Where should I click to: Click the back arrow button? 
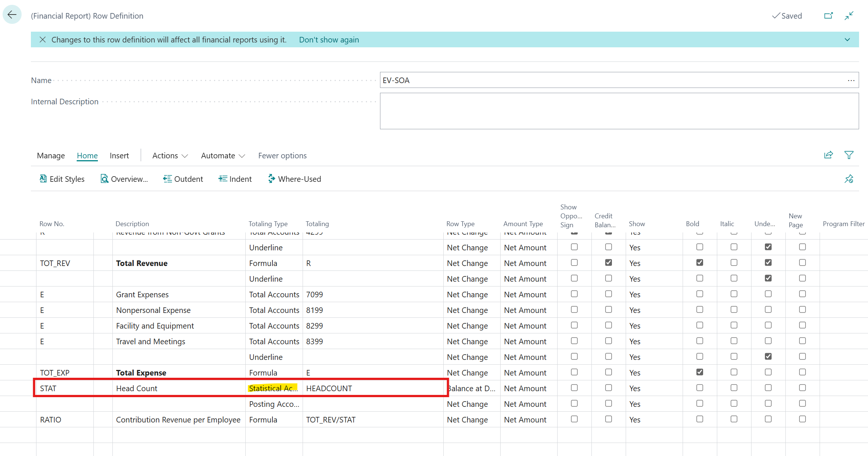click(x=12, y=15)
